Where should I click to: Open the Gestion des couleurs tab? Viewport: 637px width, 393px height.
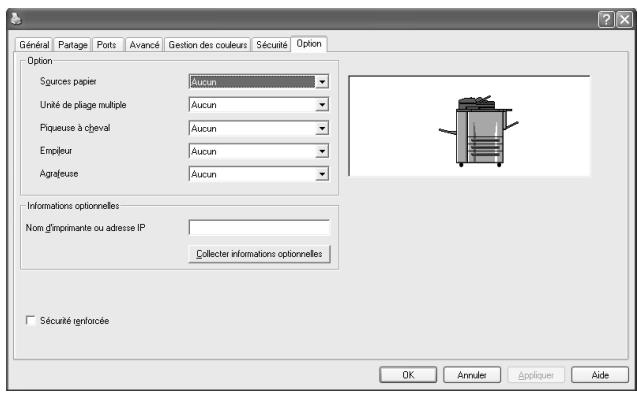click(x=208, y=45)
